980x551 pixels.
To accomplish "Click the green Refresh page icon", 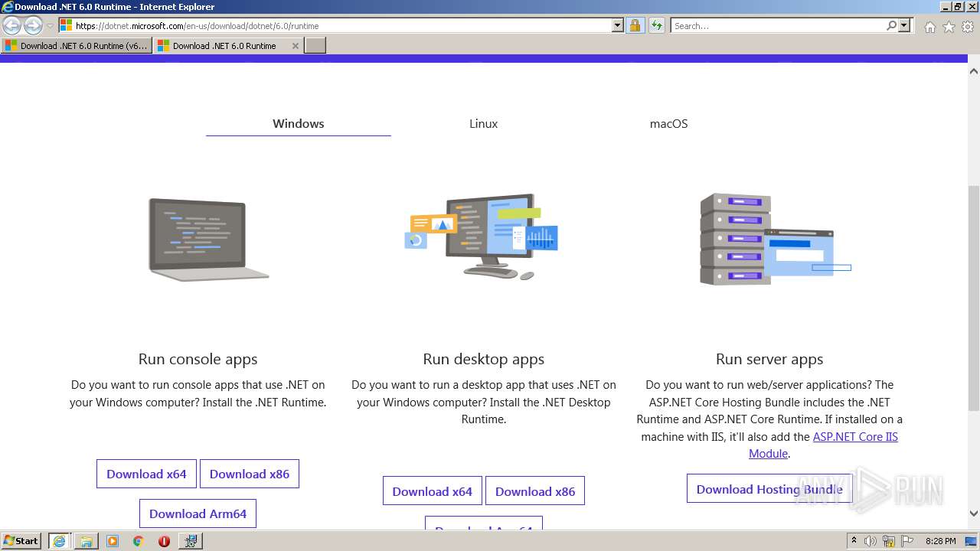I will [656, 25].
